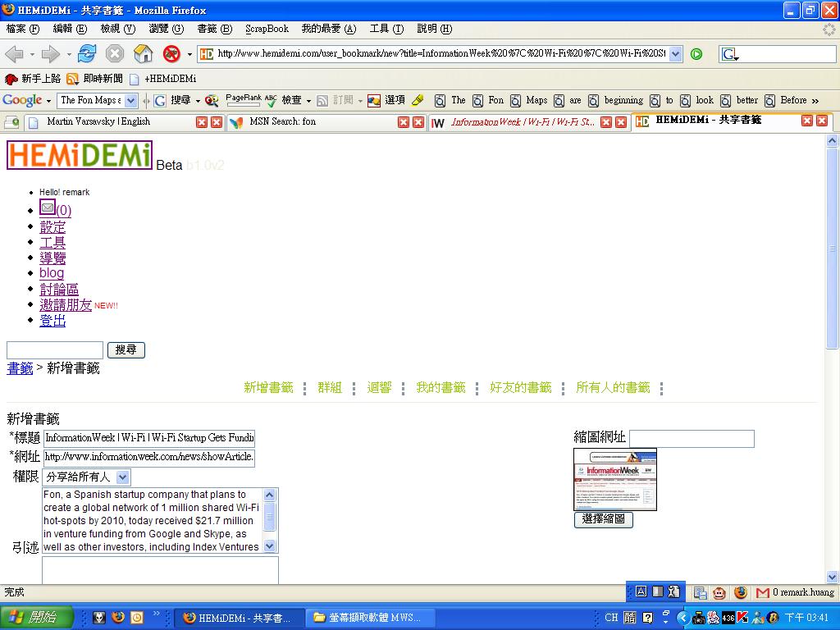Open the 討論區 forum link
The height and width of the screenshot is (630, 840).
[59, 290]
